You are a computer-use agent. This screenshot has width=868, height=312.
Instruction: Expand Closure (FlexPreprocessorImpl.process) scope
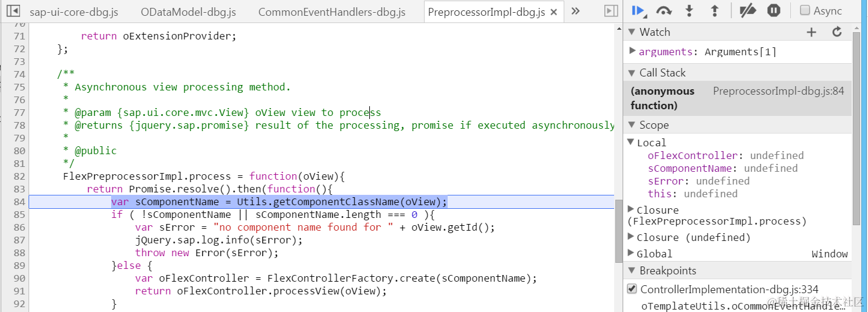(x=631, y=209)
